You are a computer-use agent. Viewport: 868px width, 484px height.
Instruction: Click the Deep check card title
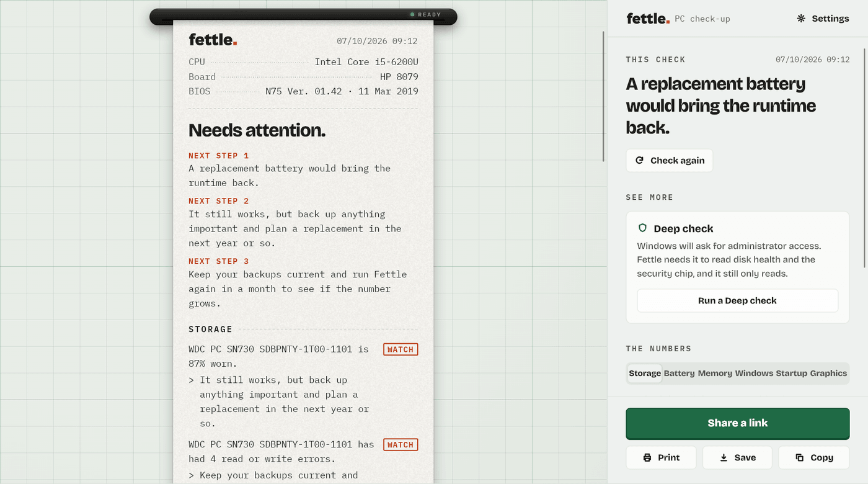point(683,228)
